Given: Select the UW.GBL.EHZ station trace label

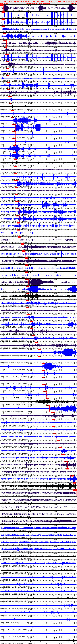Looking at the screenshot, I should pos(18,144).
